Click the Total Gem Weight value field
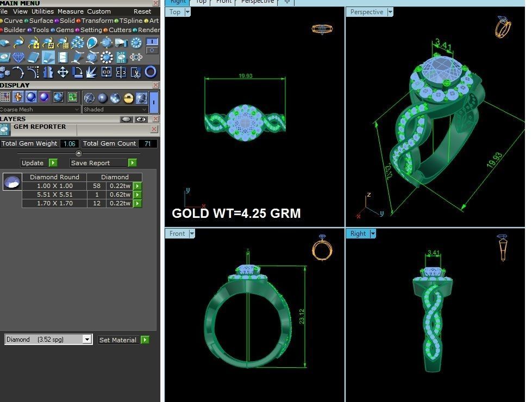Viewport: 532px width, 402px height. coord(70,143)
